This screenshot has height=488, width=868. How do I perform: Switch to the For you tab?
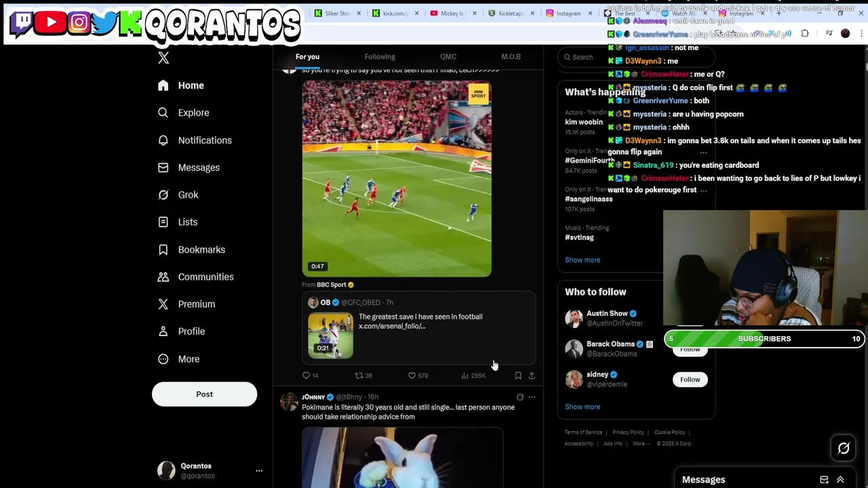(x=307, y=57)
